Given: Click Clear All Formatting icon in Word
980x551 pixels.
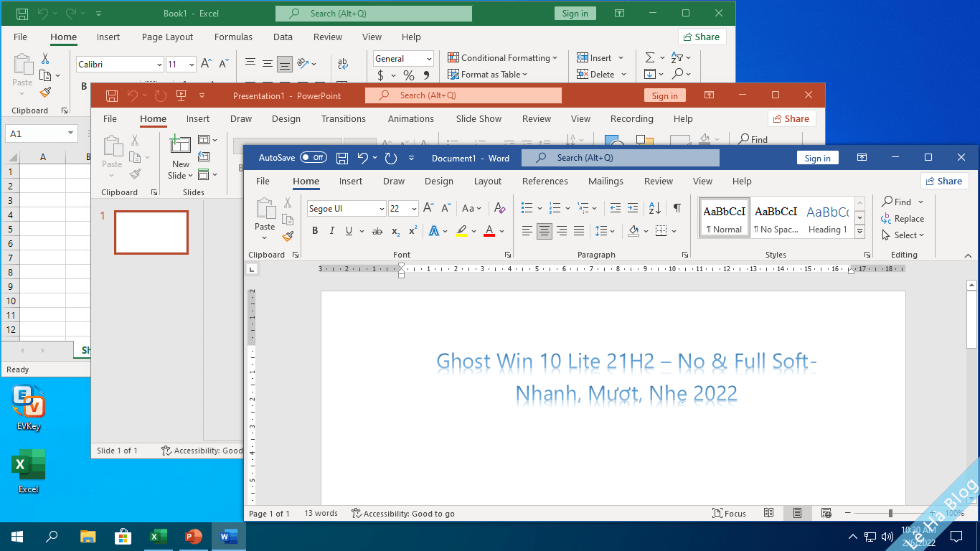Looking at the screenshot, I should [500, 208].
